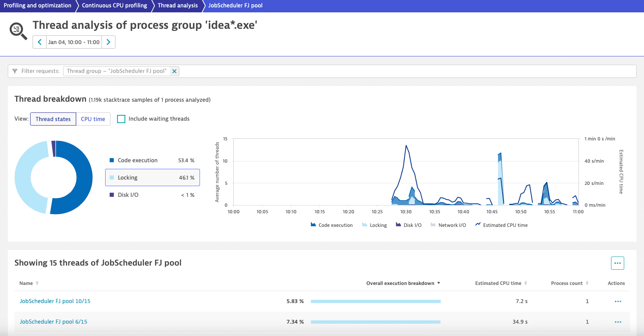
Task: Toggle Estimated CPU time series in chart legend
Action: click(x=501, y=225)
